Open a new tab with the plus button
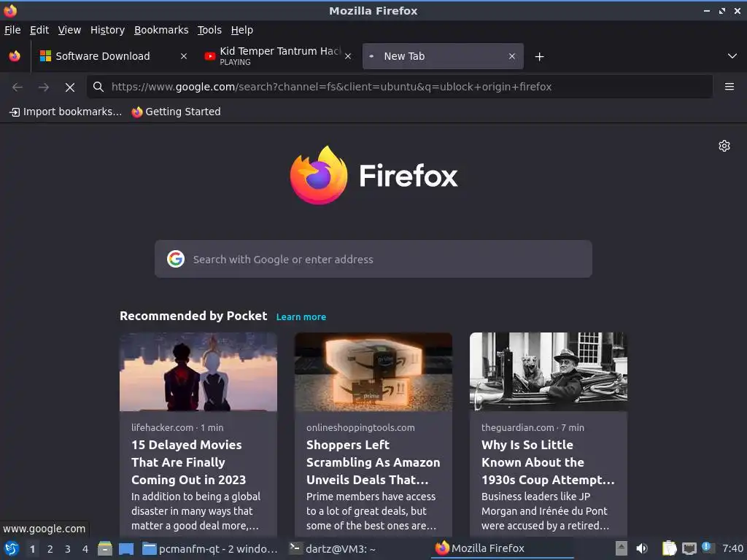Screen dimensions: 747x560 click(539, 57)
